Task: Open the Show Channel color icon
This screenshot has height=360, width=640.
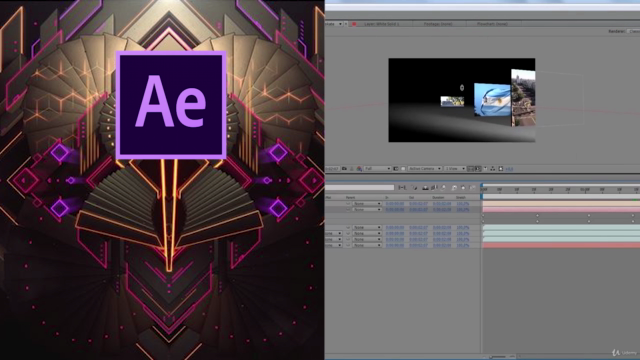Action: pos(359,168)
